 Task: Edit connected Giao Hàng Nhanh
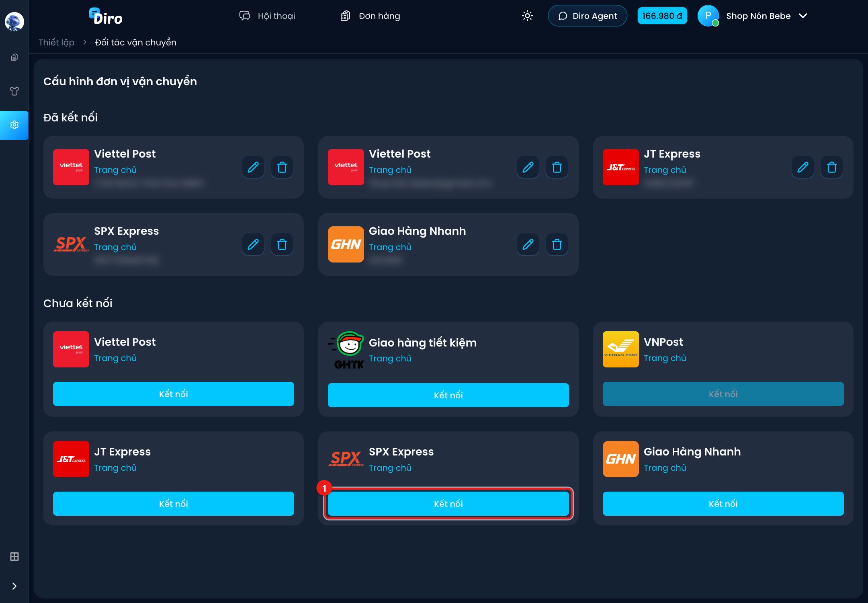[x=528, y=244]
